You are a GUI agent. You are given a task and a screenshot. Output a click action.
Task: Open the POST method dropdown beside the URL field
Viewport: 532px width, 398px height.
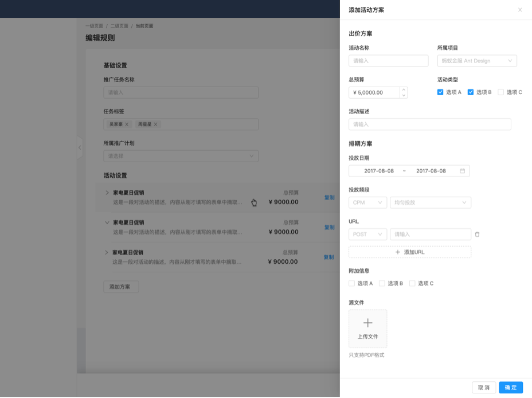[367, 234]
